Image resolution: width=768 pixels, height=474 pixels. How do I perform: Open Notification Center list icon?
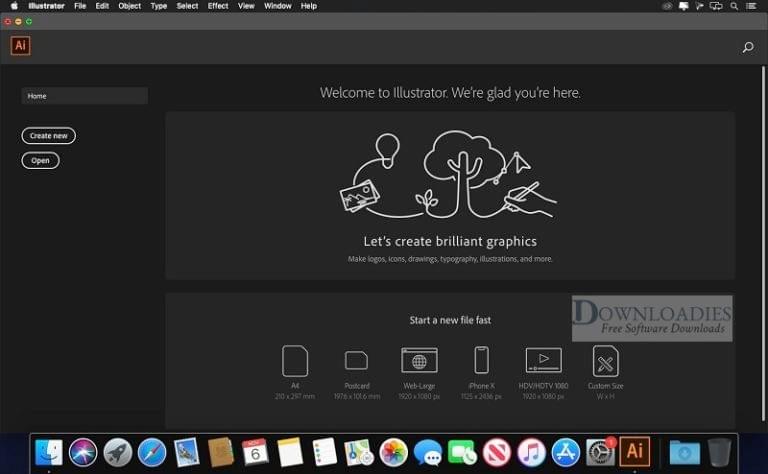click(751, 6)
